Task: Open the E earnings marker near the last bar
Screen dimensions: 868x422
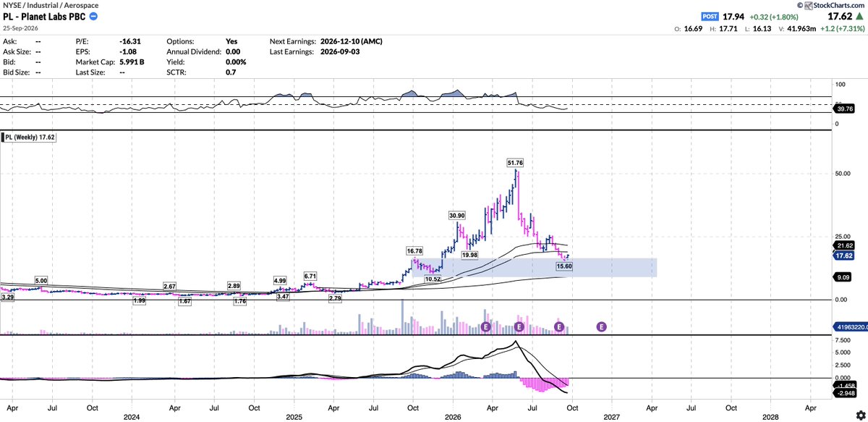Action: 559,327
